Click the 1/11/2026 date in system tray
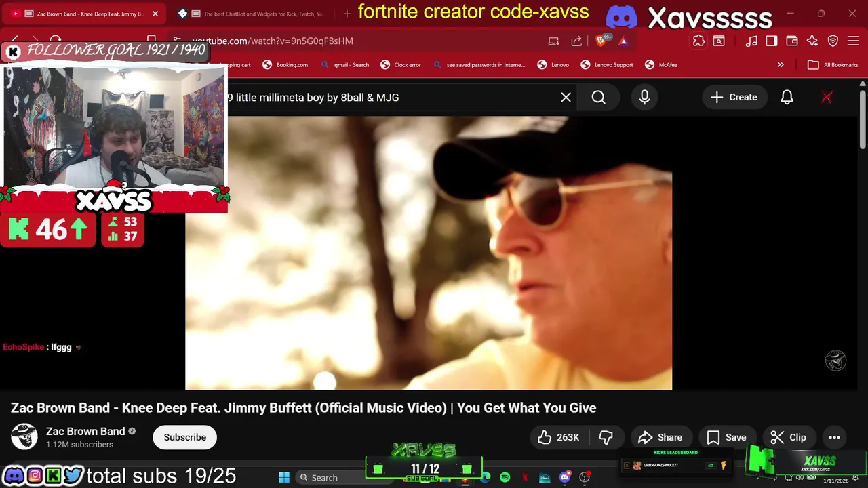The image size is (868, 488). 835,481
